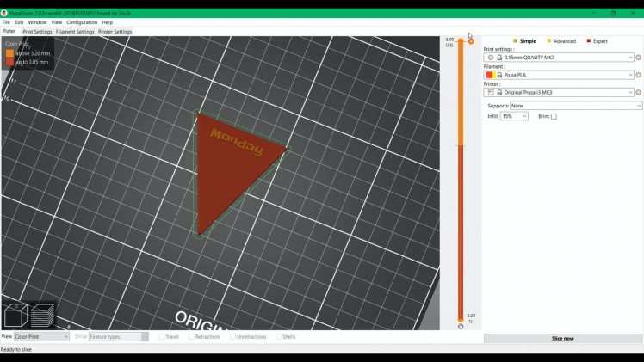
Task: Open the Configuration menu
Action: coord(82,22)
